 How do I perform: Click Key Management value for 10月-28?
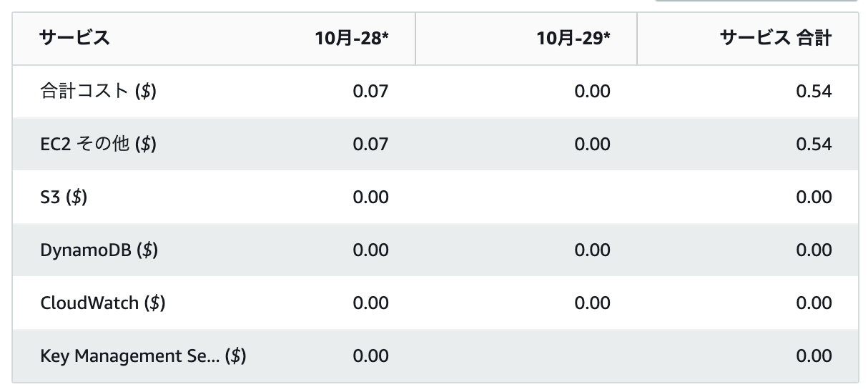370,356
